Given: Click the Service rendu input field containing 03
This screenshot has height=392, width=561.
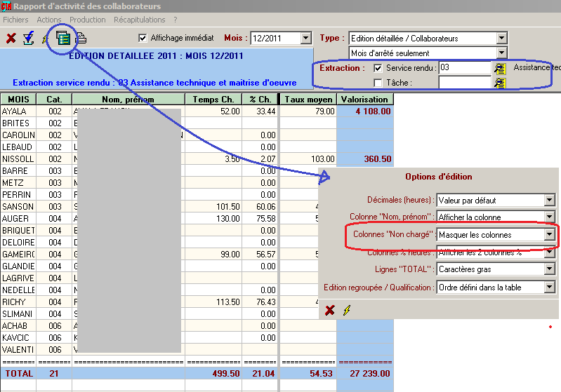Looking at the screenshot, I should (465, 67).
